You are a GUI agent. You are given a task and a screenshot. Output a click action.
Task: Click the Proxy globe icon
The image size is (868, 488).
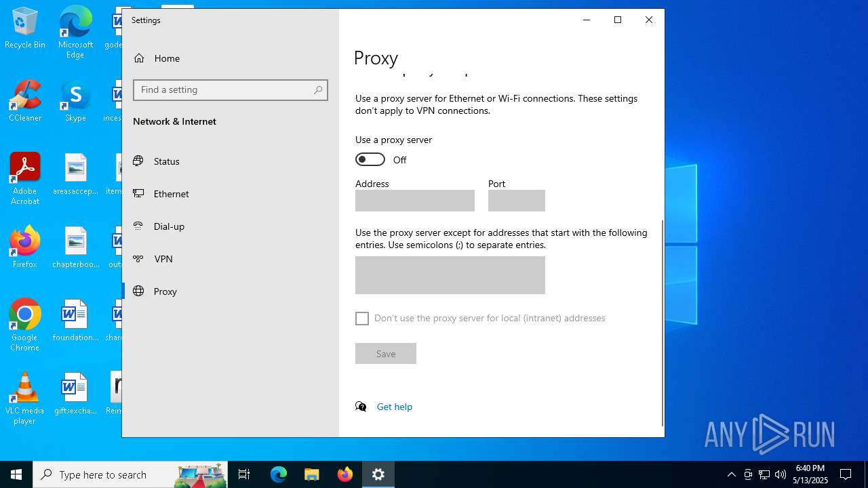[x=138, y=291]
